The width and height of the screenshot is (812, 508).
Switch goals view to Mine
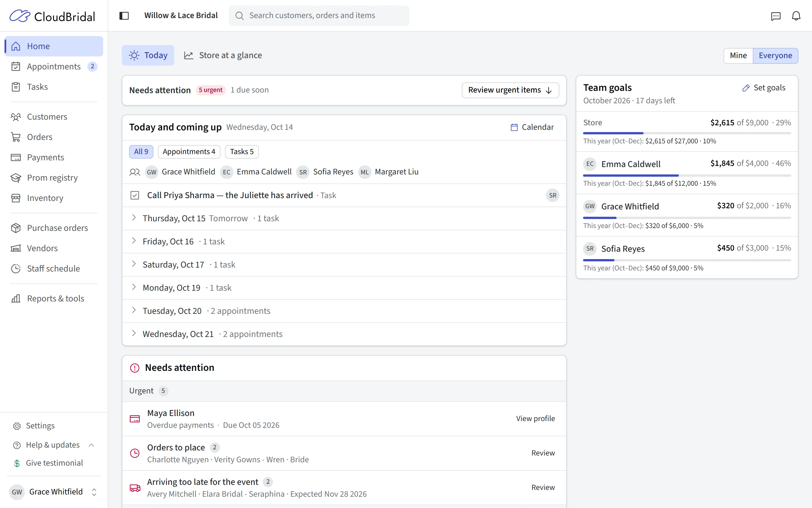[x=738, y=55]
